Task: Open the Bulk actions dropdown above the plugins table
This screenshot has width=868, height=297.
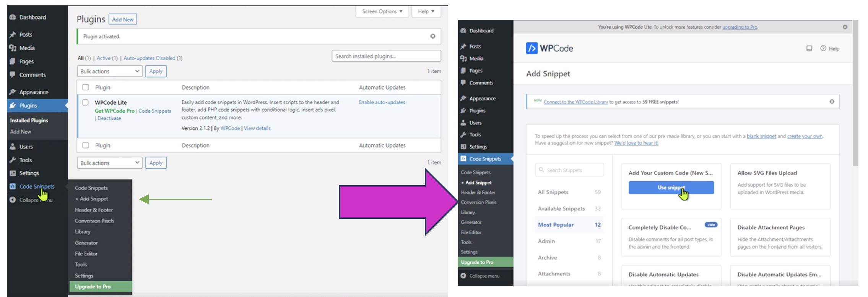Action: [x=110, y=71]
